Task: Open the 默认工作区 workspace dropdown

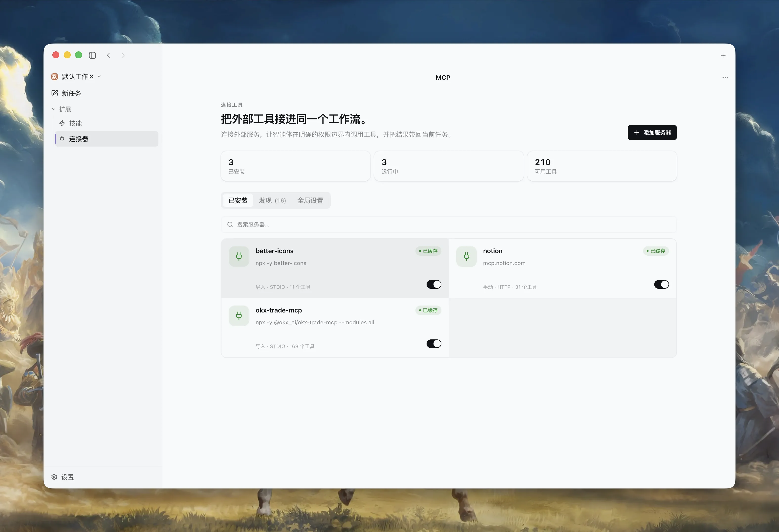Action: pos(76,76)
